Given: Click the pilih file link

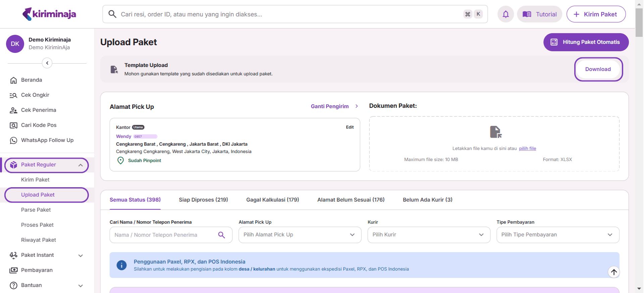Looking at the screenshot, I should tap(527, 149).
